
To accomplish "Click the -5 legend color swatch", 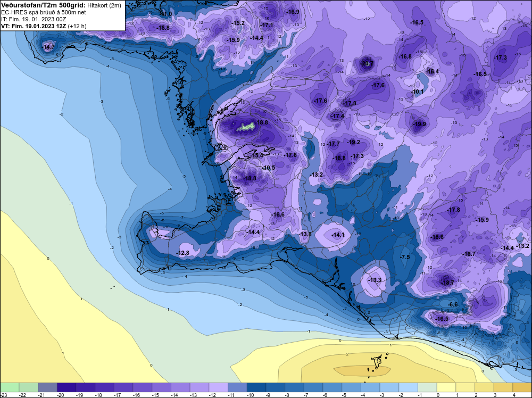I will [x=352, y=387].
